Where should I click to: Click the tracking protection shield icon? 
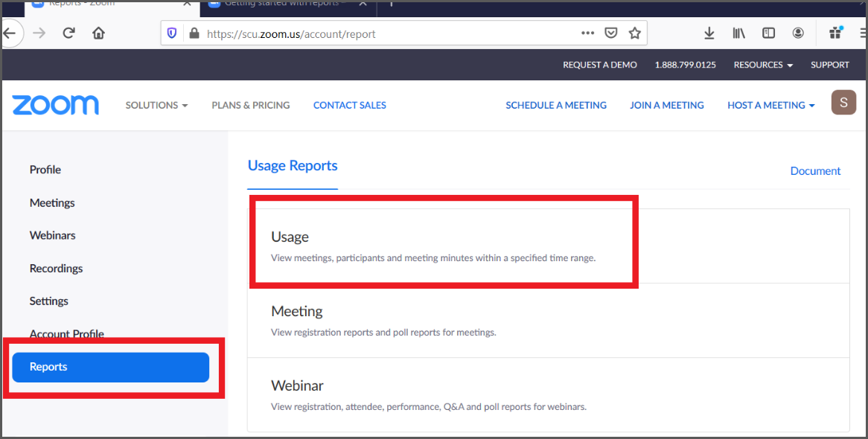[x=172, y=33]
